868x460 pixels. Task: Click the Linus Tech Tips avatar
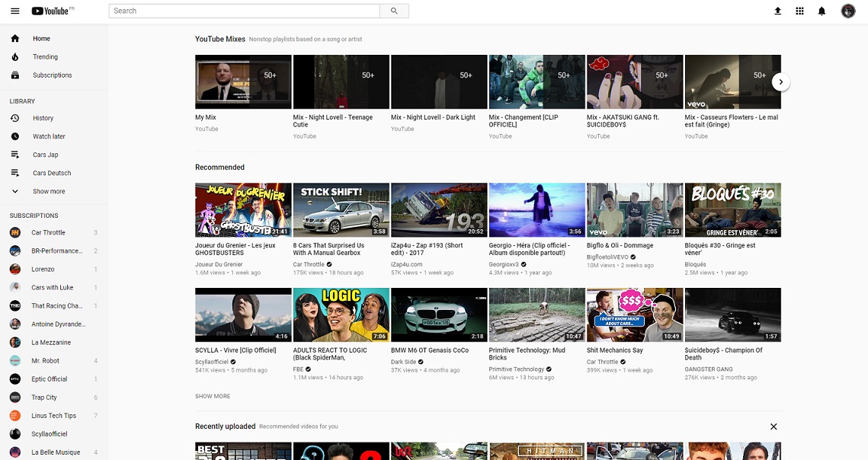[15, 415]
